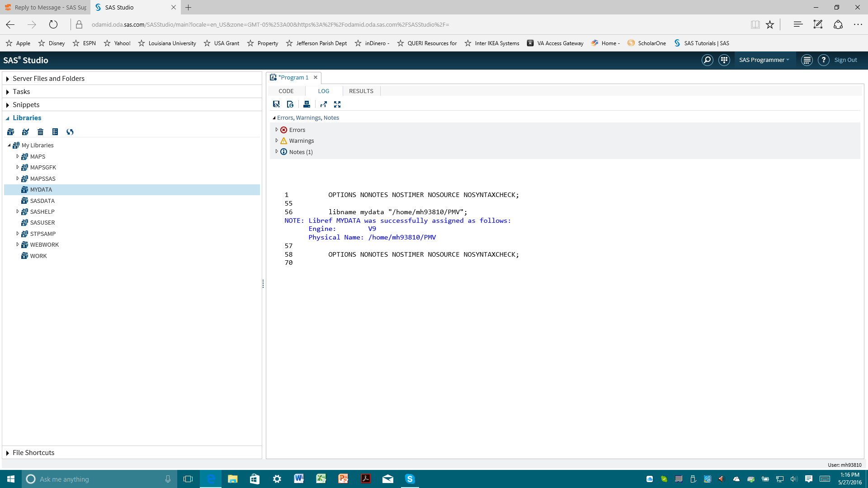The height and width of the screenshot is (488, 868).
Task: Click the Print log icon
Action: click(x=307, y=104)
